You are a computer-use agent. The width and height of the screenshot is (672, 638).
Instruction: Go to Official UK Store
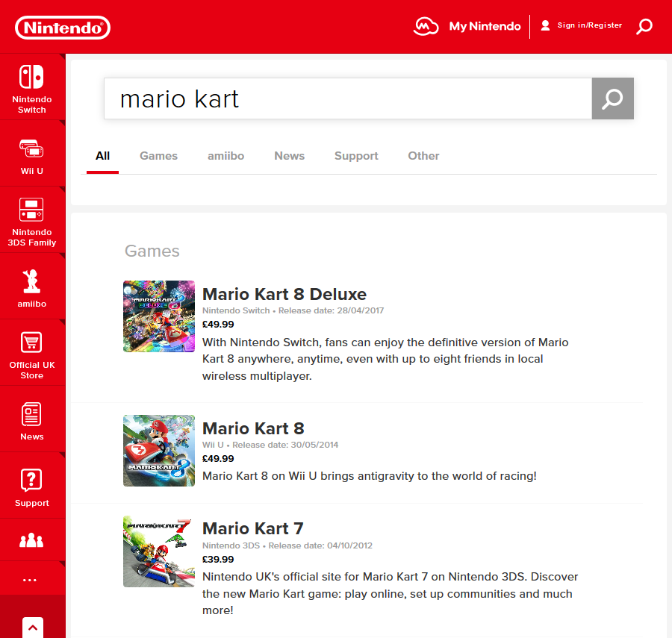click(32, 354)
